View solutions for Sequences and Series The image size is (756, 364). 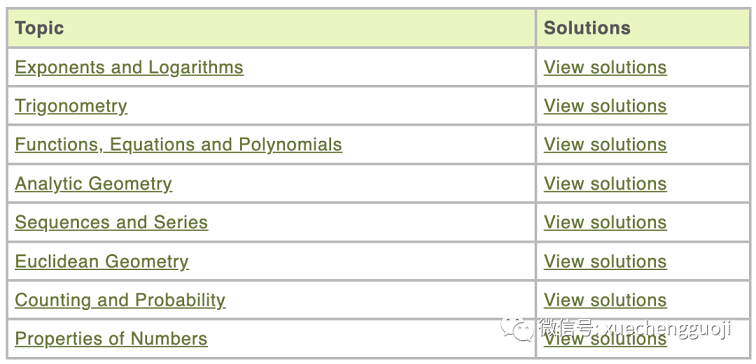coord(605,222)
